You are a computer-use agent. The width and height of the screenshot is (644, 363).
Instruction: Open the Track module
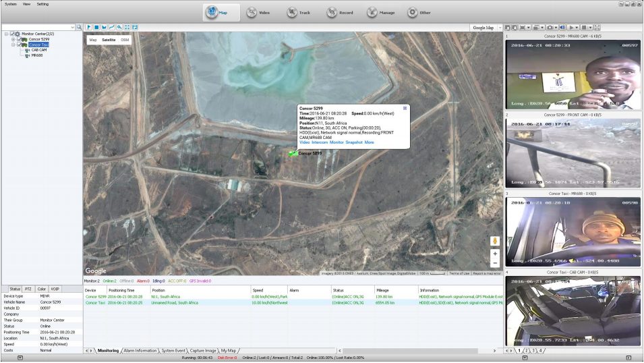[299, 13]
